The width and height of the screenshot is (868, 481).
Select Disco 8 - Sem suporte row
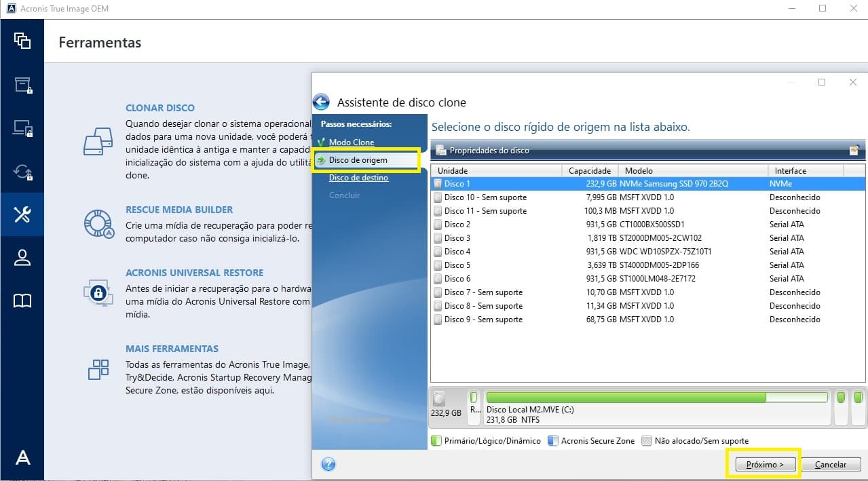tap(647, 306)
